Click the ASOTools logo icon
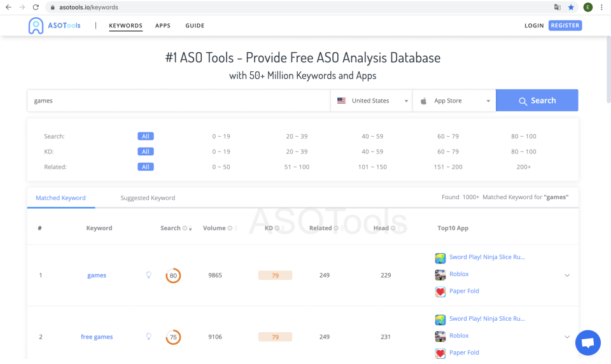This screenshot has width=611, height=364. [x=36, y=25]
